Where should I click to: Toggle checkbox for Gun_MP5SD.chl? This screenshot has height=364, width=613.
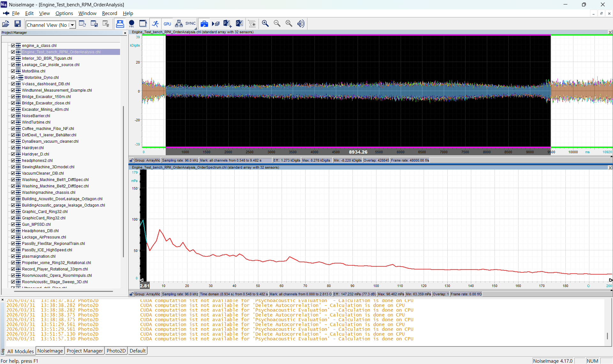[13, 224]
